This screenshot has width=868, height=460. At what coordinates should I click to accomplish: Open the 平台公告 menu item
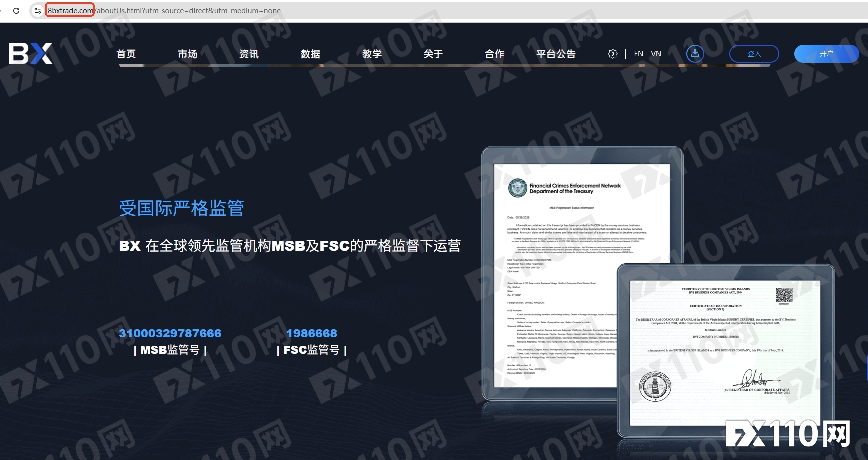556,54
